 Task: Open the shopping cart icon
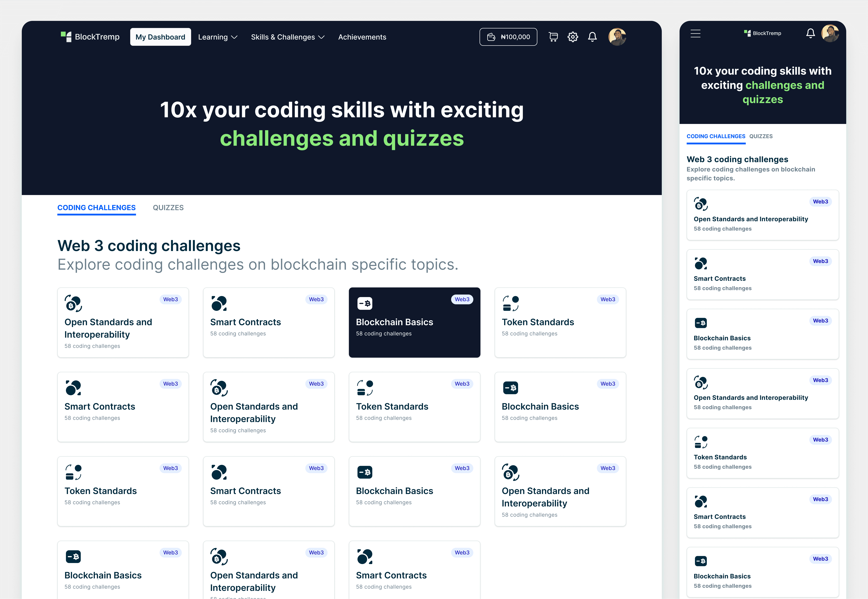click(x=553, y=37)
